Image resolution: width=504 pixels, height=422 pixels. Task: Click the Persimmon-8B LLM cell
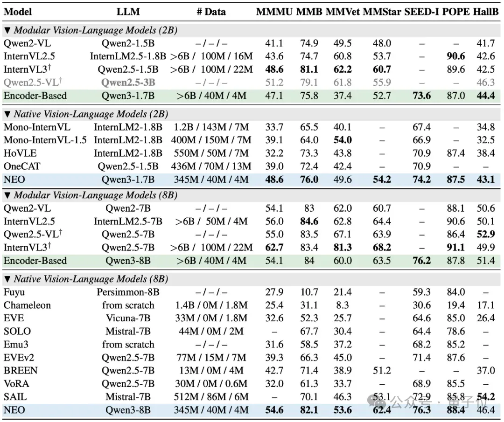point(128,292)
